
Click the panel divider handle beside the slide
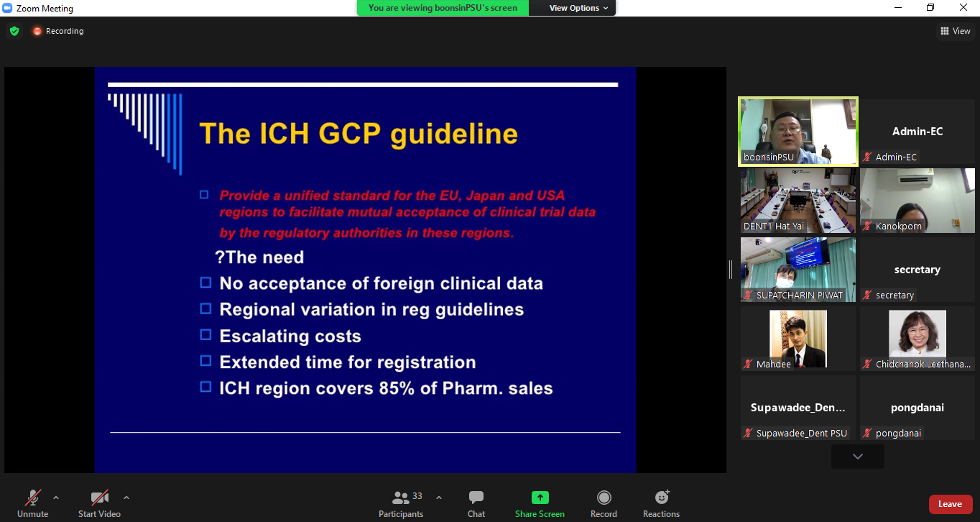click(x=731, y=270)
